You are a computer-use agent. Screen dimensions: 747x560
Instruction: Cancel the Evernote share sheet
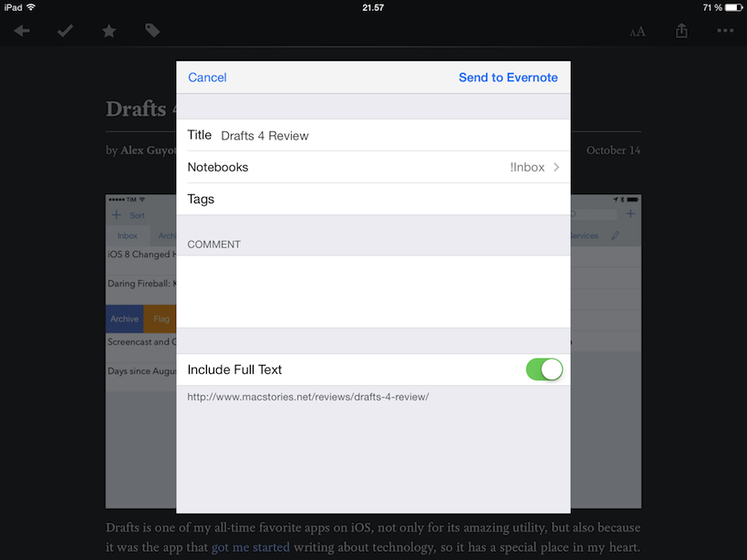click(207, 78)
